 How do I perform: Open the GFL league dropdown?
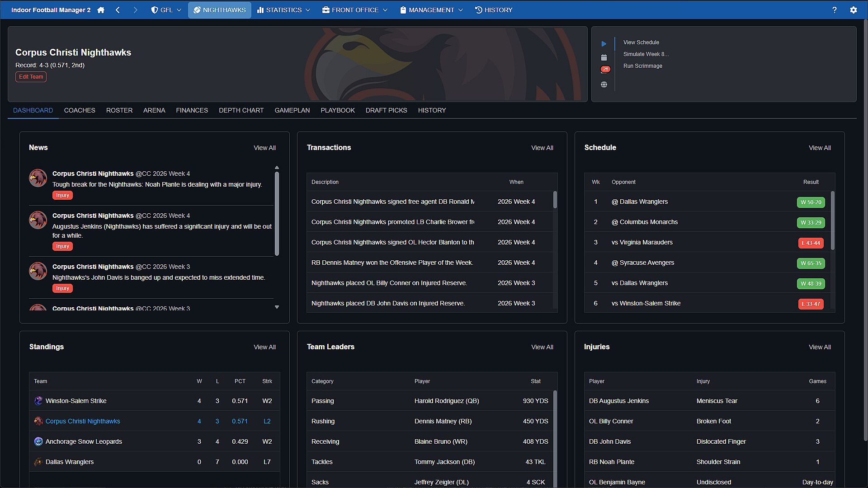pyautogui.click(x=166, y=10)
